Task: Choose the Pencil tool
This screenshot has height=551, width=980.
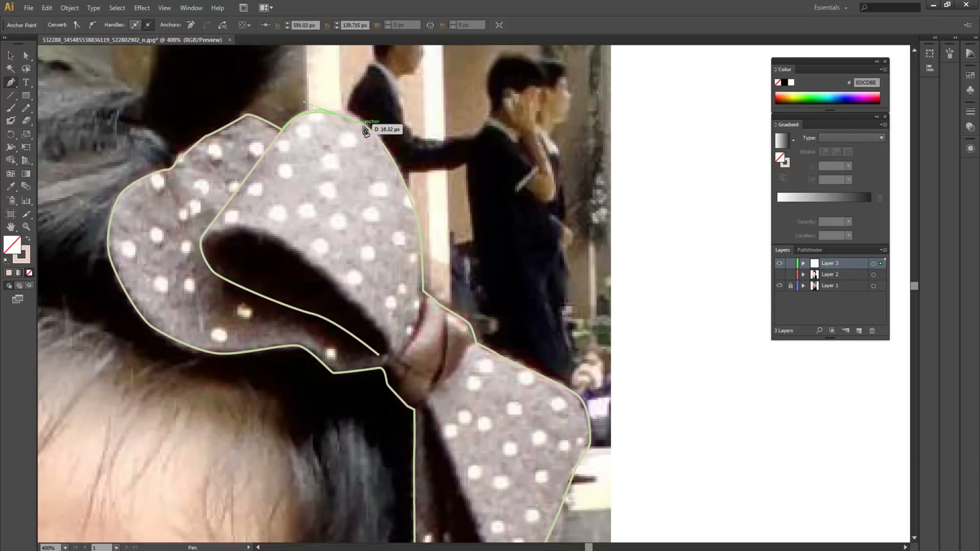Action: pos(26,108)
